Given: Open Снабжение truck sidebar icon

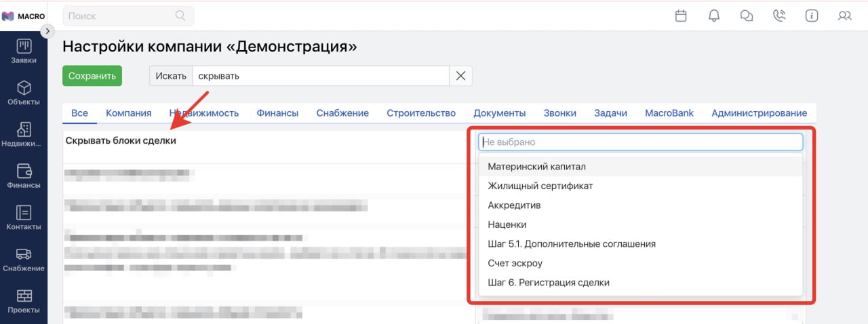Looking at the screenshot, I should pos(24,260).
